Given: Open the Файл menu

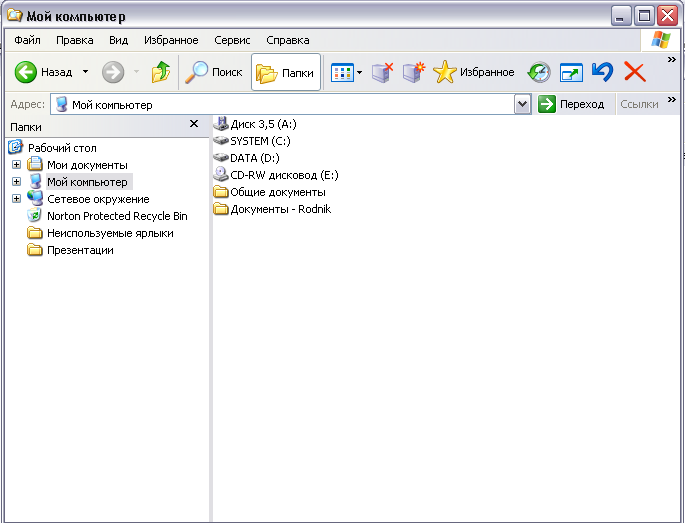Looking at the screenshot, I should click(x=27, y=40).
